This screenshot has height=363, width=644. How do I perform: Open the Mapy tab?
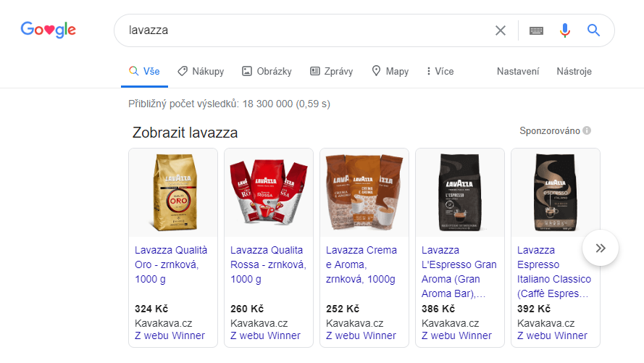390,72
